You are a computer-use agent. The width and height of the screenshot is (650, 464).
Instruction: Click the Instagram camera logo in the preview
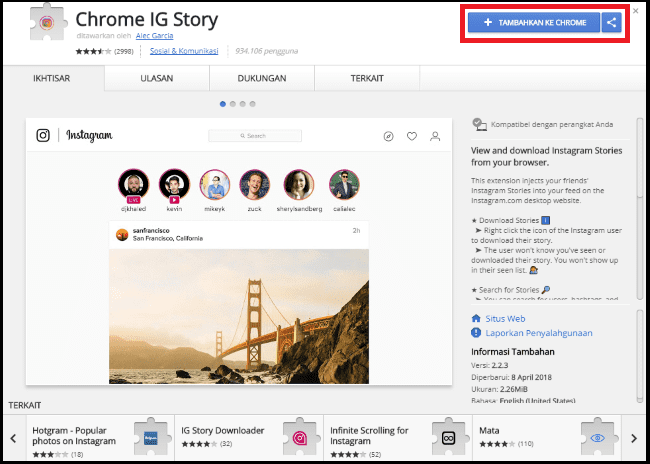(x=43, y=135)
